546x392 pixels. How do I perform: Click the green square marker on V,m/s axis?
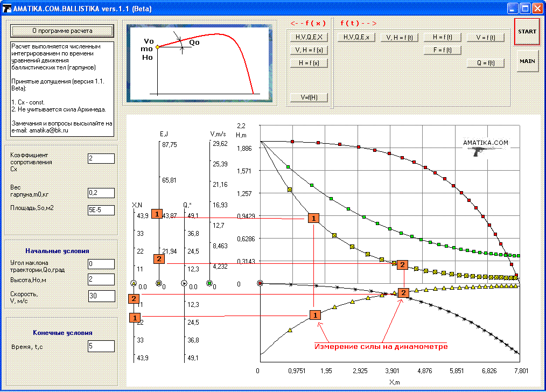pos(209,283)
